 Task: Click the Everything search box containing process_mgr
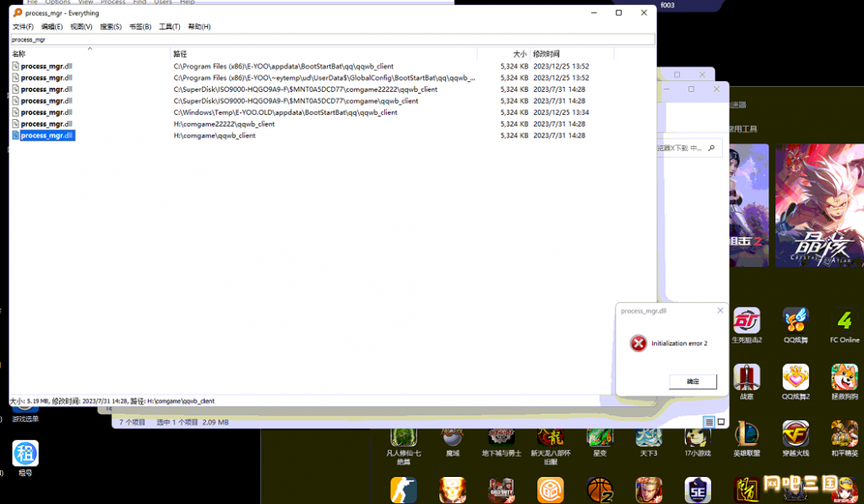pyautogui.click(x=333, y=40)
